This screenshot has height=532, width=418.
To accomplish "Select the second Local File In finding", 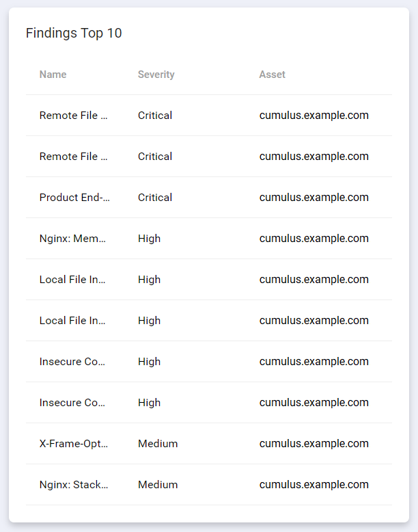I will click(73, 321).
